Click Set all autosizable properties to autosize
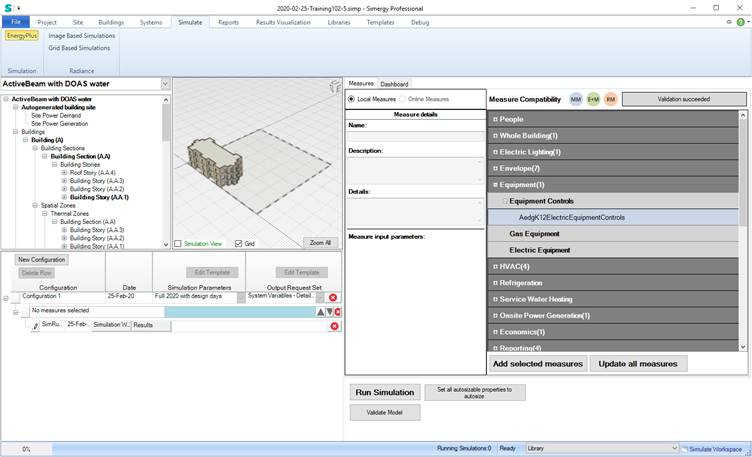Viewport: 752px width, 457px height. 475,392
